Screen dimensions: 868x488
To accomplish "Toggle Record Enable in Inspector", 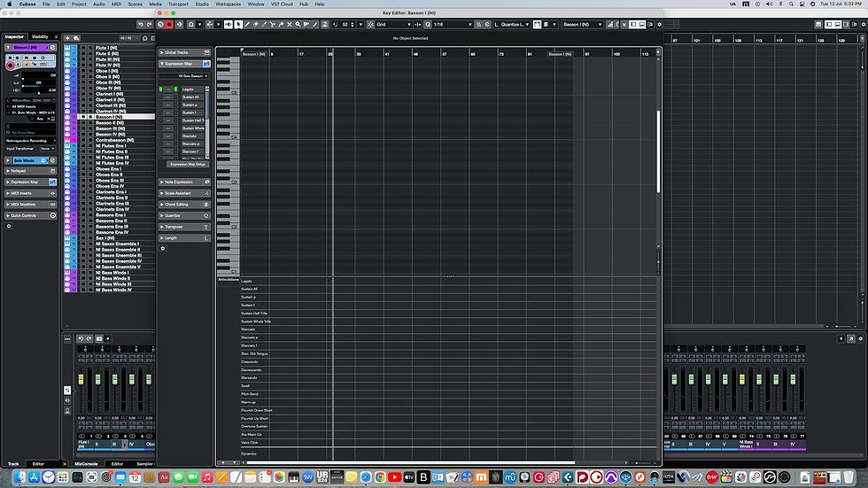I will pos(10,66).
